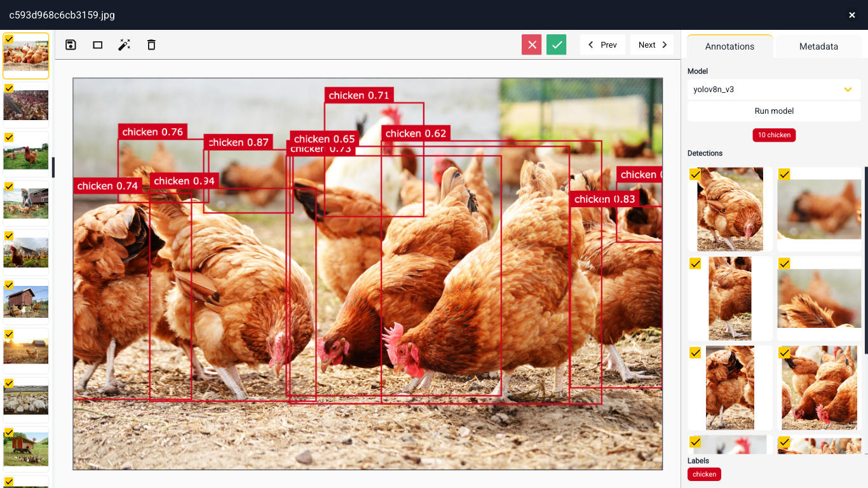Select the 'chicken 0.83' box label

604,199
